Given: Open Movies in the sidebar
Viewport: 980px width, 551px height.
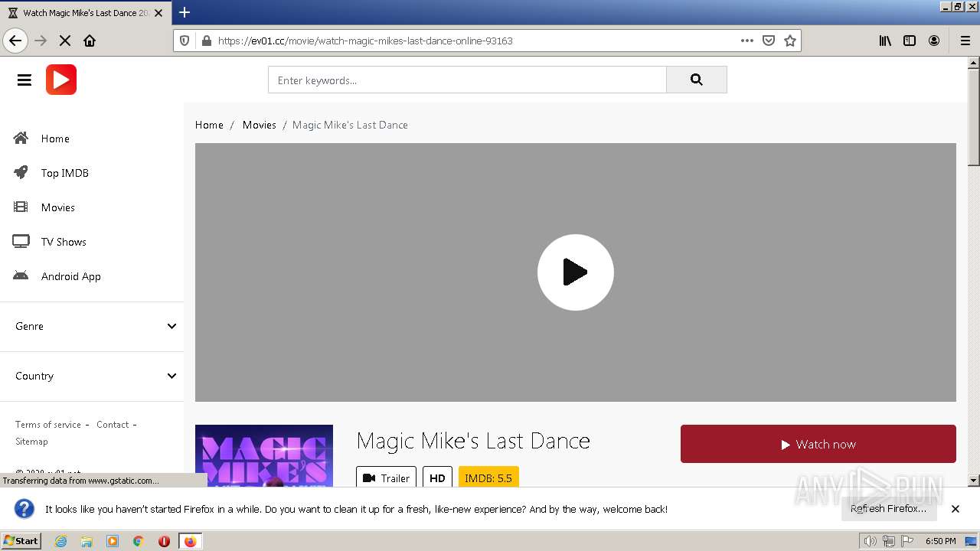Looking at the screenshot, I should pyautogui.click(x=58, y=207).
